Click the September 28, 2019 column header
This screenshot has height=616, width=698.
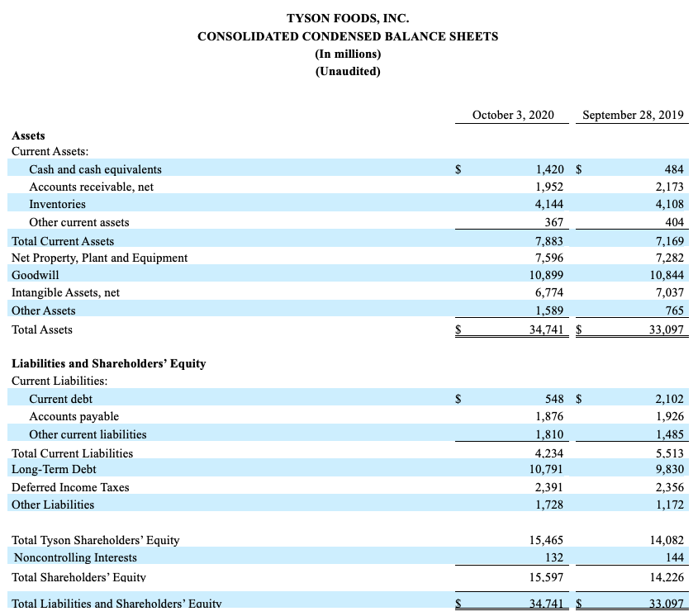632,115
